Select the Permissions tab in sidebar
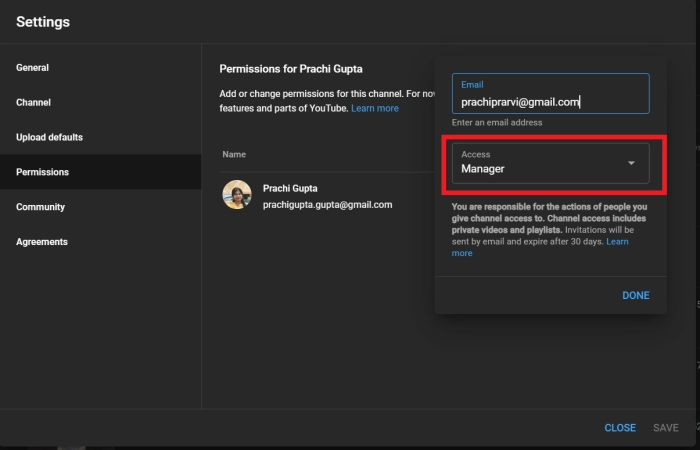Viewport: 700px width, 450px height. (x=42, y=172)
